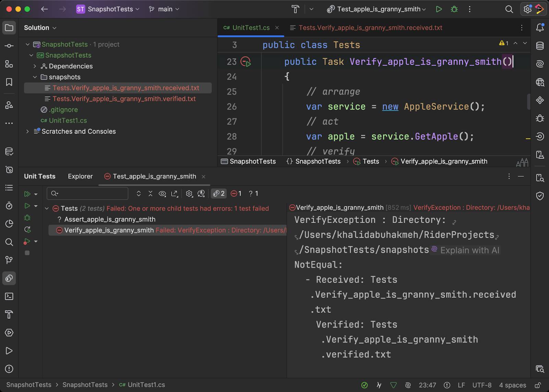Open the main branch dropdown
The image size is (549, 392).
[164, 9]
